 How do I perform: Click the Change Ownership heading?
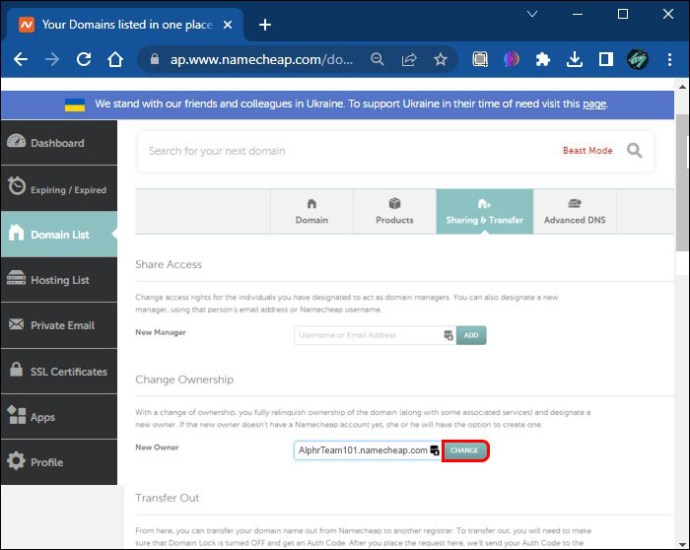pyautogui.click(x=184, y=379)
